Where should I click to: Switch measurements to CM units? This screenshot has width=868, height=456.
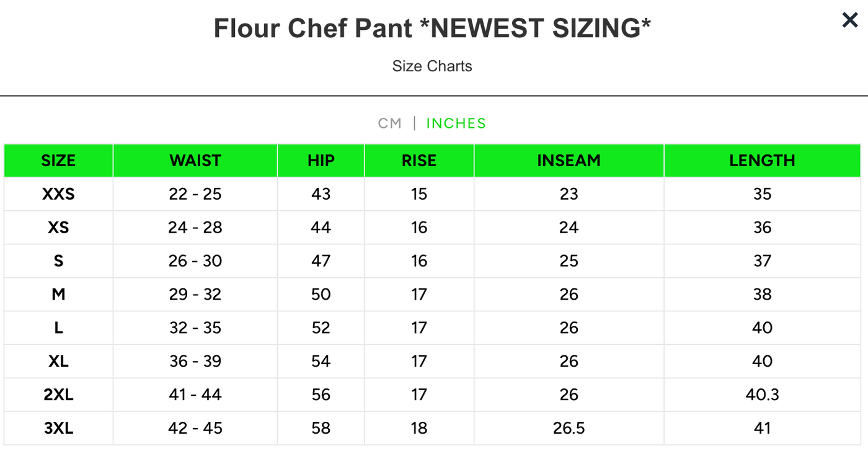coord(391,123)
